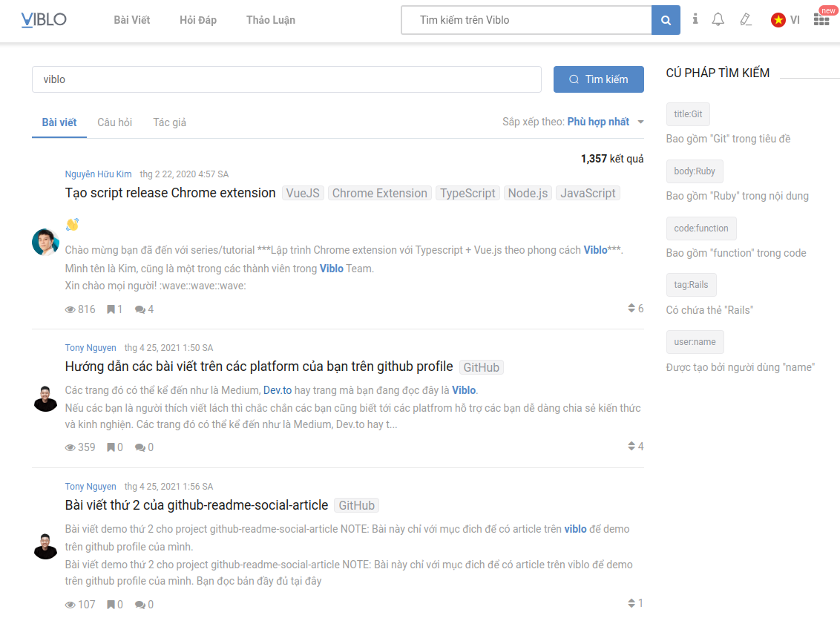Click the search input containing 'viblo'

click(286, 79)
